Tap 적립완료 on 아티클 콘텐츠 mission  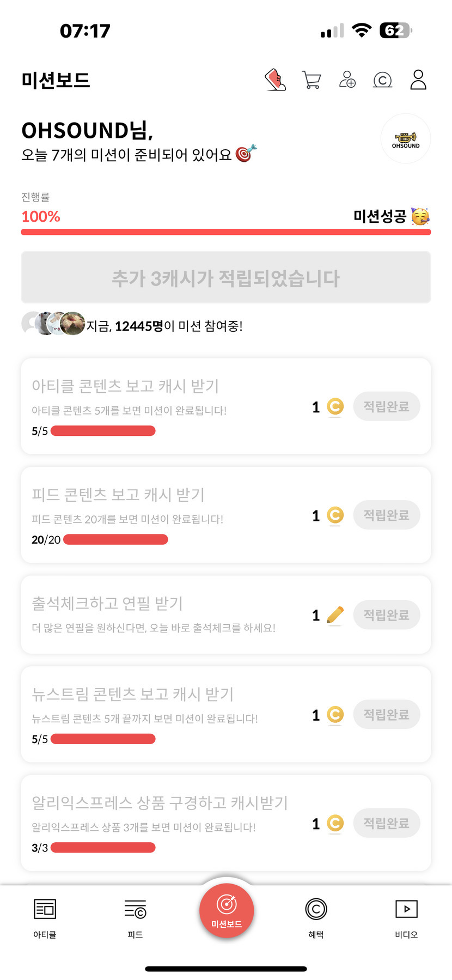387,406
